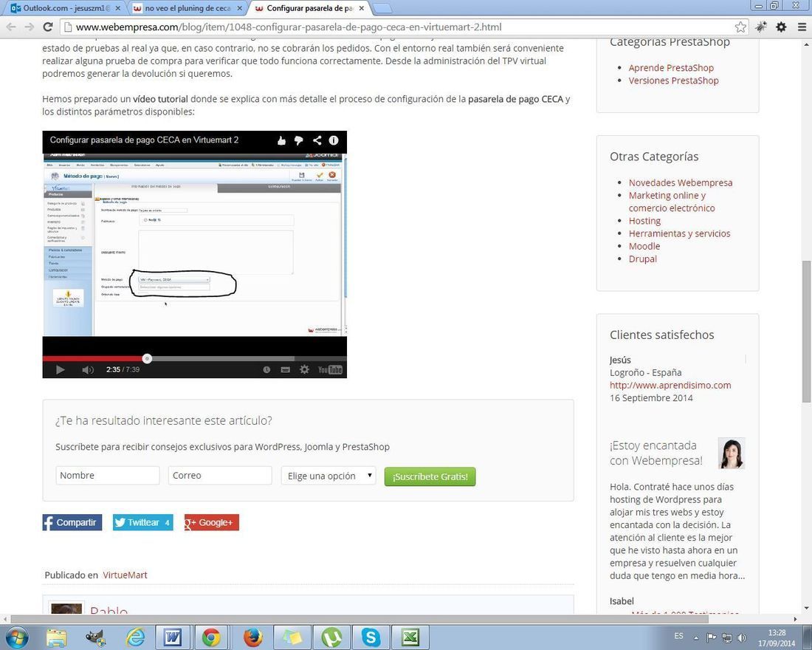The width and height of the screenshot is (812, 650).
Task: Click the testimonial woman's photo thumbnail
Action: coord(732,453)
